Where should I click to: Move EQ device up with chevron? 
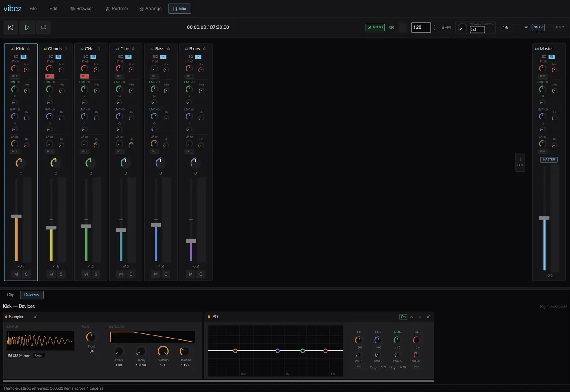coord(412,317)
